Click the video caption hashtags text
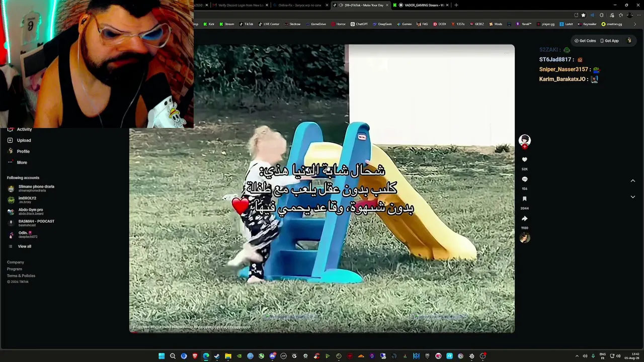 [x=191, y=327]
